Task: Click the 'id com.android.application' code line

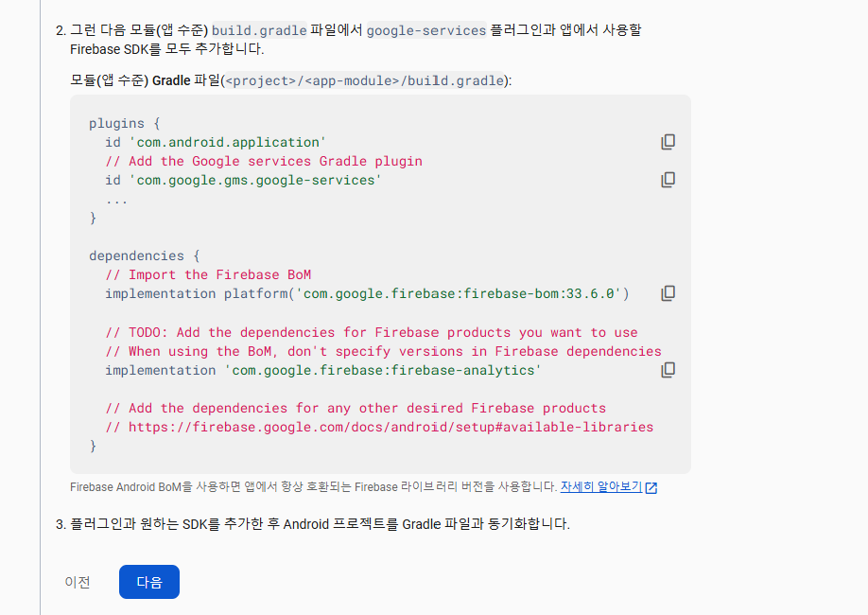Action: [x=216, y=142]
